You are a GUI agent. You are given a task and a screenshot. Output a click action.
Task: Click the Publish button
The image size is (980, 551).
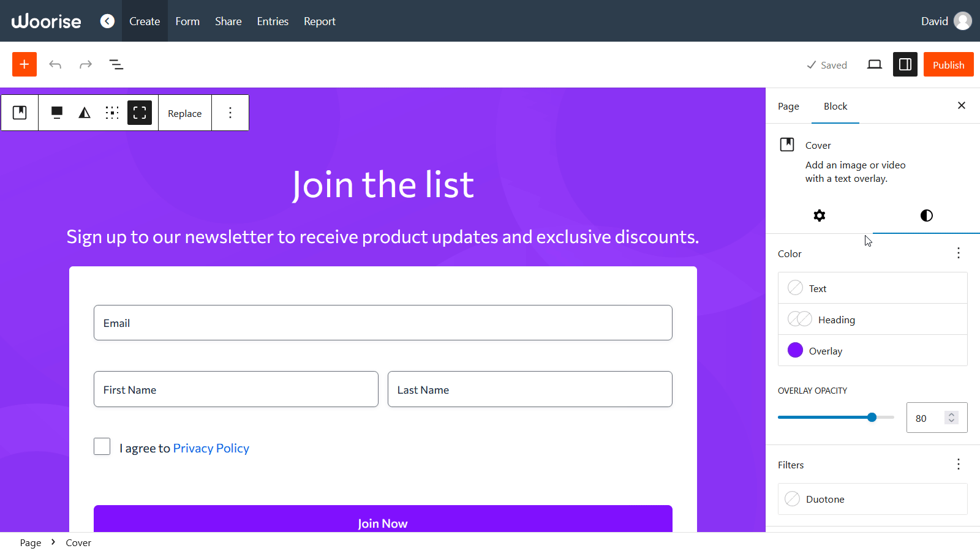948,64
